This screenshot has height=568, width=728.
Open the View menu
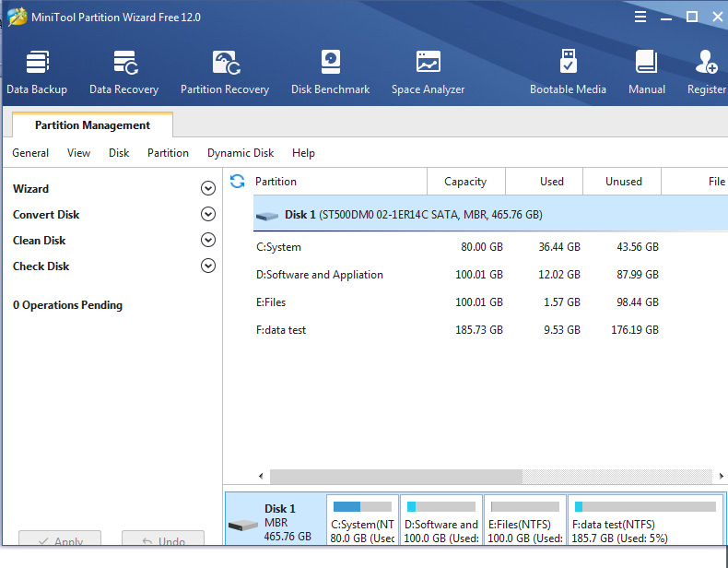click(78, 153)
